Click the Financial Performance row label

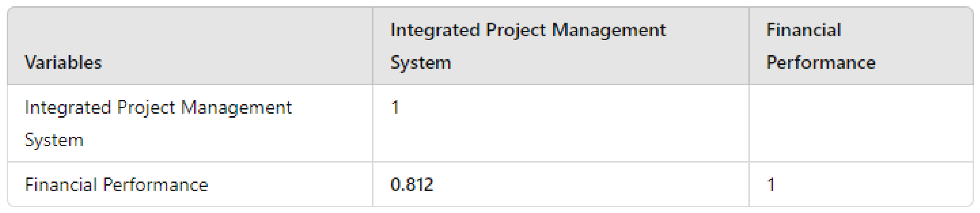pyautogui.click(x=116, y=185)
